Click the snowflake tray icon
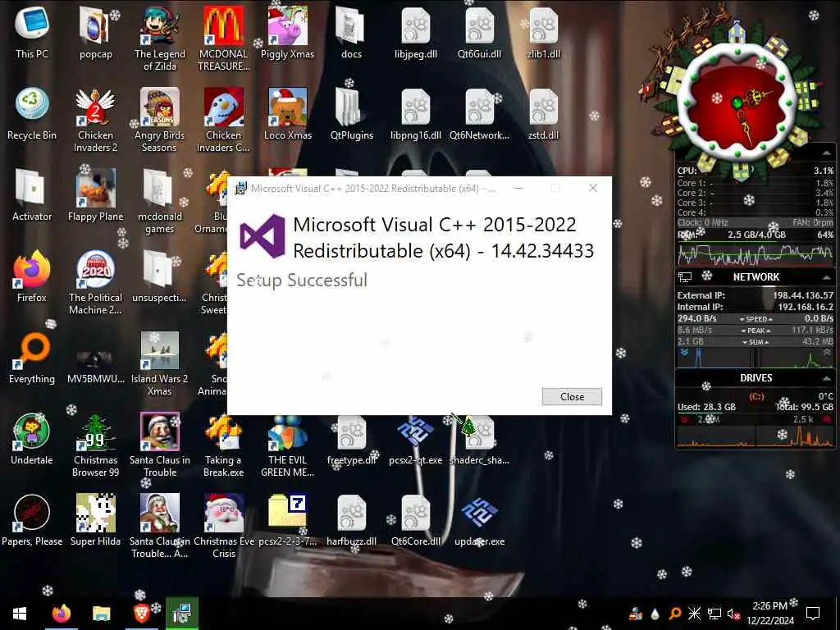840x630 pixels. pos(694,614)
